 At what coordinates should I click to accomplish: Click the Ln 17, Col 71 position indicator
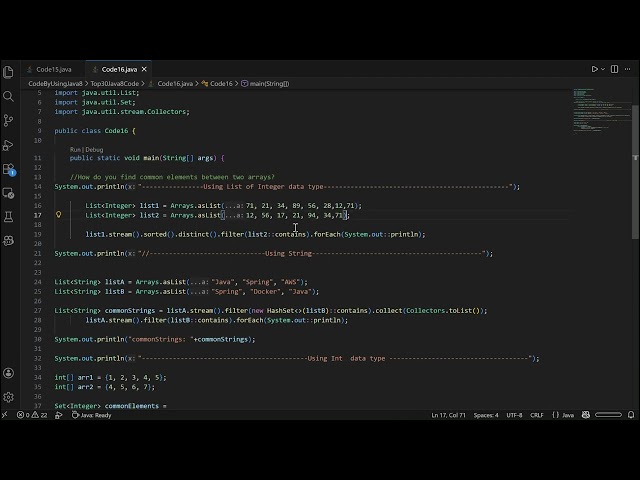(x=448, y=415)
